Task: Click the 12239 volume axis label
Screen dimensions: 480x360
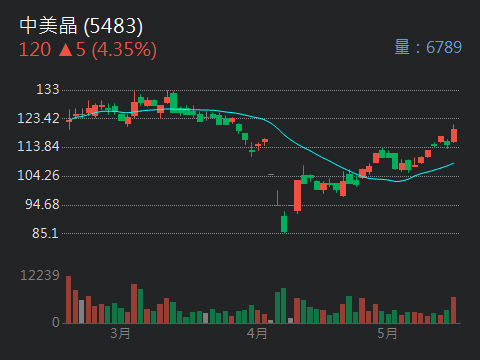Action: click(x=40, y=275)
